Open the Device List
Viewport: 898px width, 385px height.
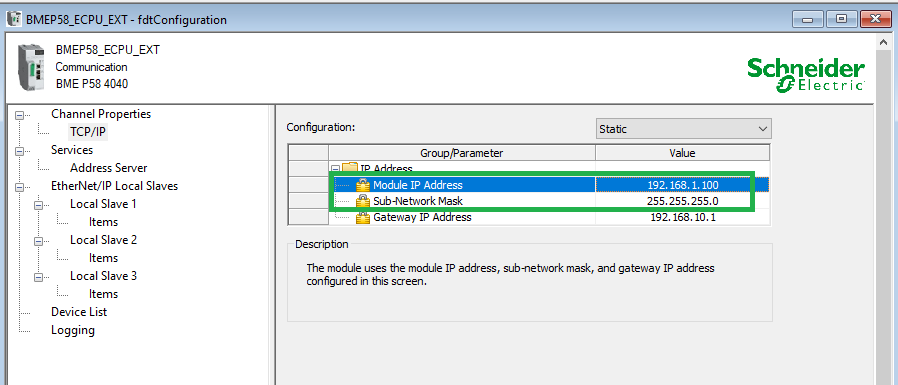(x=78, y=312)
